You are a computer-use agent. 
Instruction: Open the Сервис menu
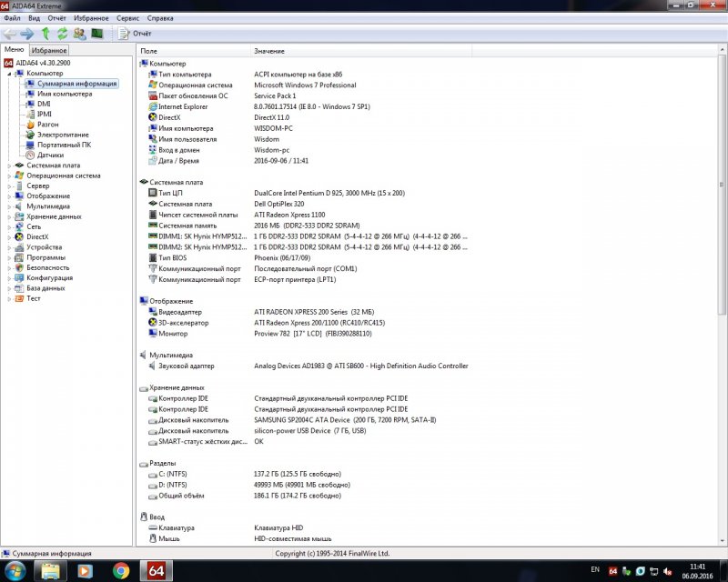(x=128, y=17)
